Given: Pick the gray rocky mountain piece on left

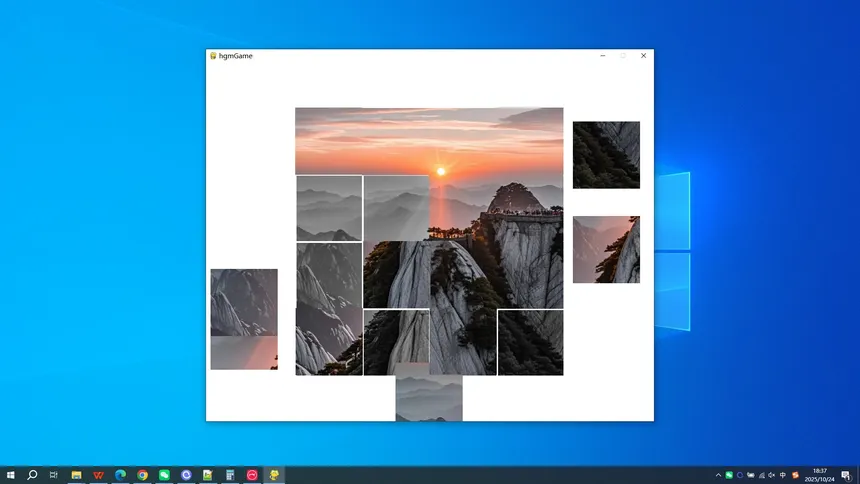Looking at the screenshot, I should 243,302.
